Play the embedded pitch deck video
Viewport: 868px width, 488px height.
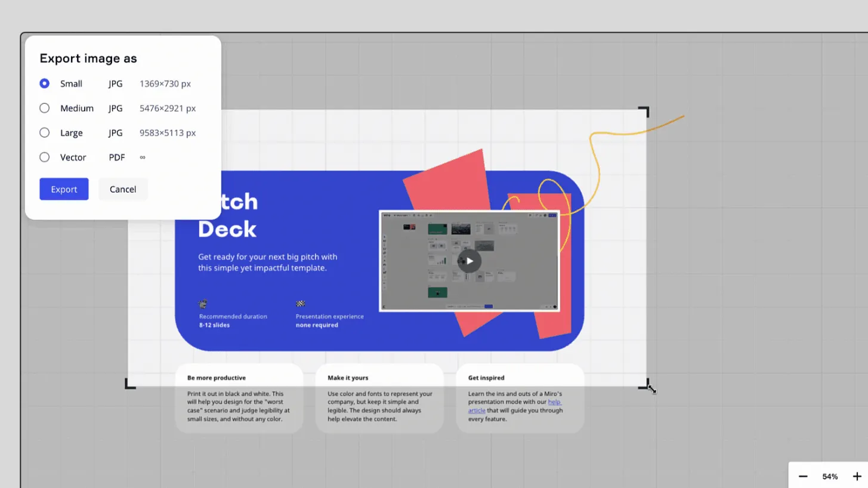[469, 261]
